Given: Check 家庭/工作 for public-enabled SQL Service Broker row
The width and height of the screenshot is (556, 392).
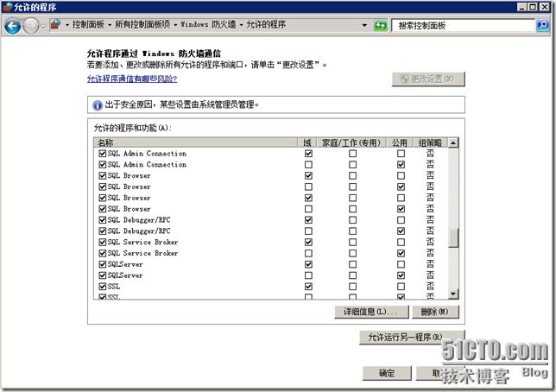Looking at the screenshot, I should point(352,253).
